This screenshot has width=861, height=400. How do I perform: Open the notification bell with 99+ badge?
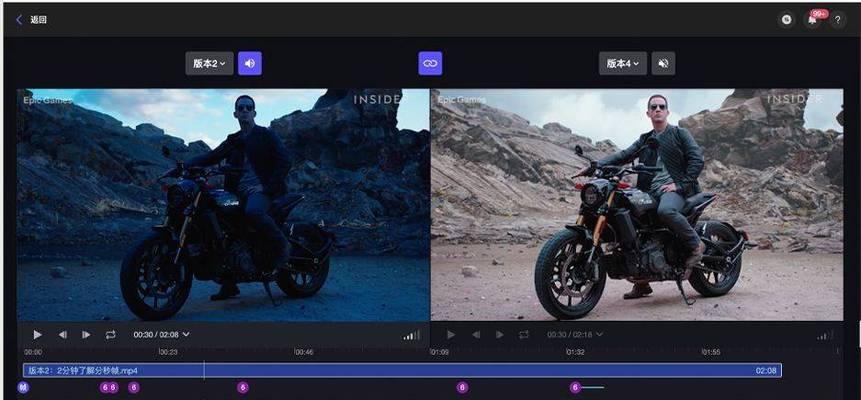pos(813,20)
